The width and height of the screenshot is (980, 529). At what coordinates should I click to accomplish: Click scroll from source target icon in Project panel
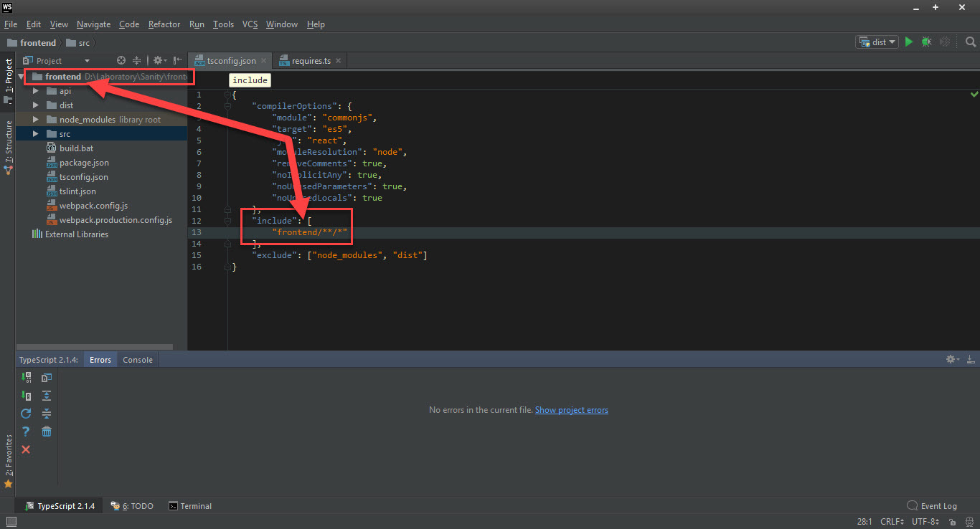121,61
